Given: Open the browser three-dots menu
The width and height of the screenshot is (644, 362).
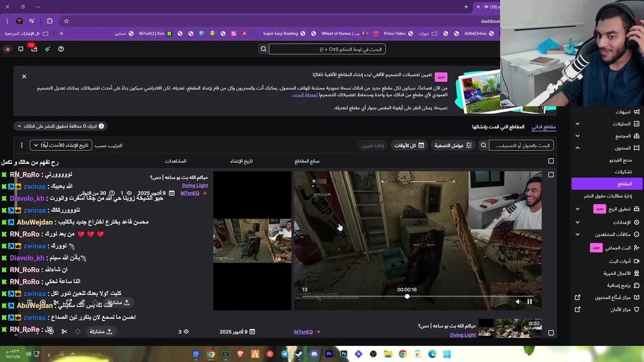Looking at the screenshot, I should (7, 21).
